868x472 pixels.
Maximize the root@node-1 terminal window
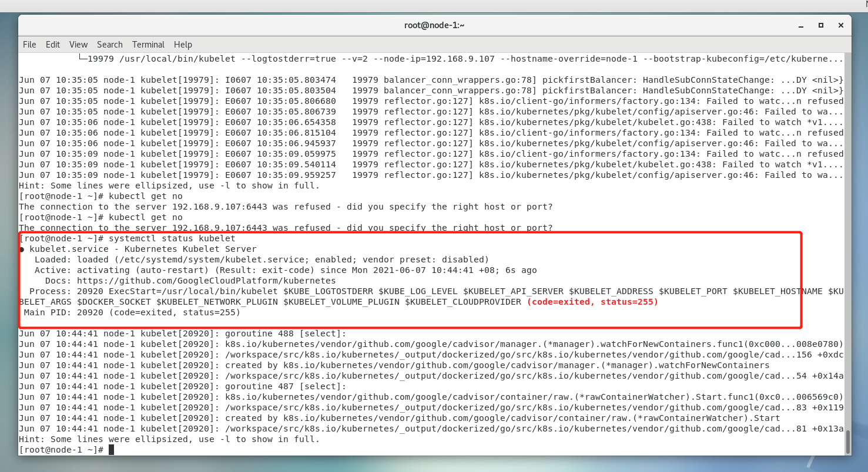tap(821, 25)
